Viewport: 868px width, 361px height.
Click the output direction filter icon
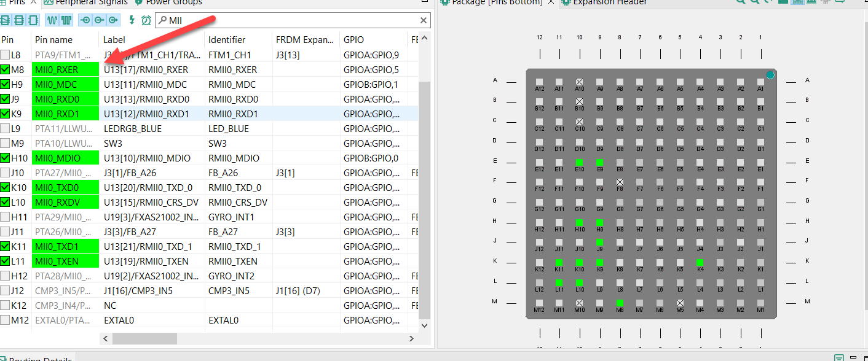98,20
